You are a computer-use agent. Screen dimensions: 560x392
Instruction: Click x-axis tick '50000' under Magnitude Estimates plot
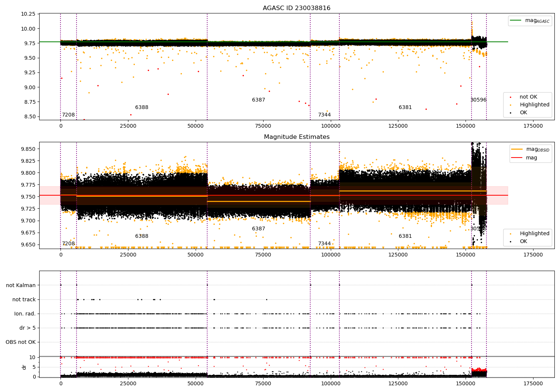tap(196, 255)
